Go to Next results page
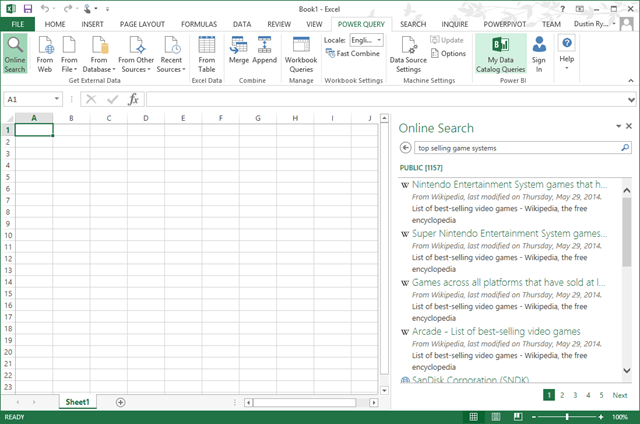This screenshot has width=640, height=424. [x=620, y=395]
